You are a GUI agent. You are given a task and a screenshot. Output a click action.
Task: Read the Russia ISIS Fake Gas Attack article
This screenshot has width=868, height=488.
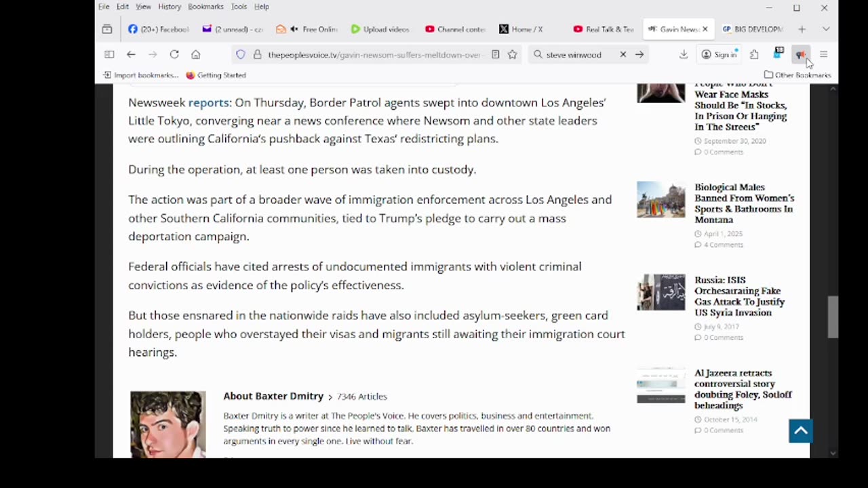[x=740, y=296]
